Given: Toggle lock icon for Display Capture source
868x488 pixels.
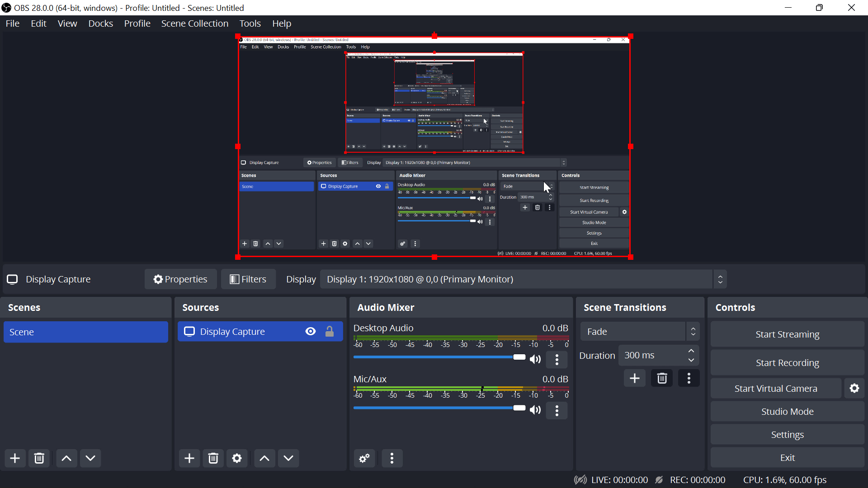Looking at the screenshot, I should (x=330, y=331).
